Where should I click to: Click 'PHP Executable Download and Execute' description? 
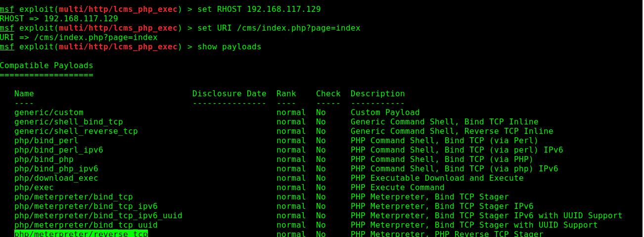coord(437,178)
